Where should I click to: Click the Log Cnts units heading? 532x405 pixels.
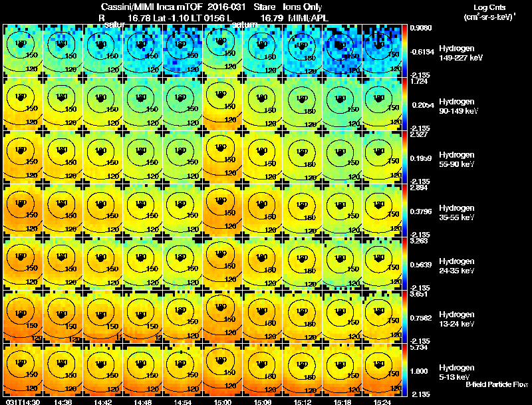click(x=489, y=12)
